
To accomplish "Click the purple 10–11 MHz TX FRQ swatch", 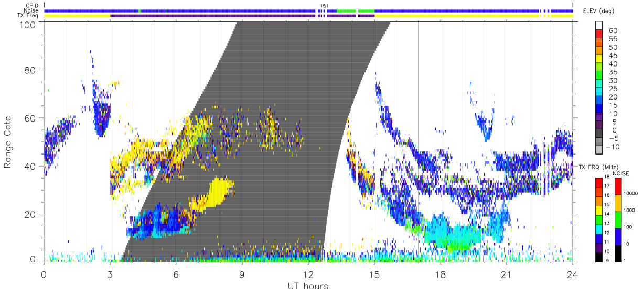I will point(598,247).
